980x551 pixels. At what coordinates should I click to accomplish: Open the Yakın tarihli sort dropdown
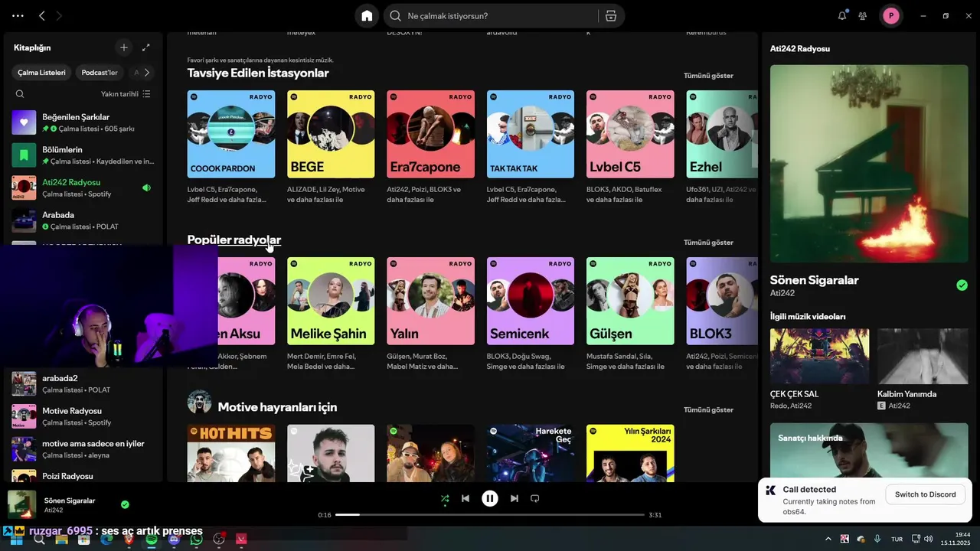pyautogui.click(x=126, y=94)
